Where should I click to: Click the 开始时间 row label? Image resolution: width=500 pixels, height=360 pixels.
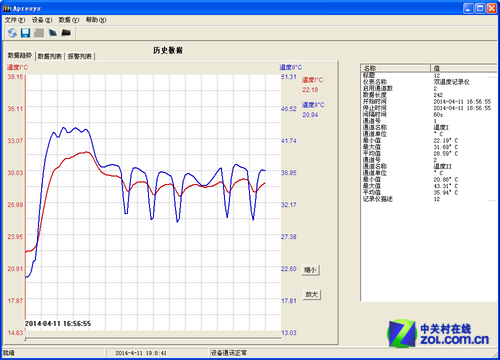[375, 101]
